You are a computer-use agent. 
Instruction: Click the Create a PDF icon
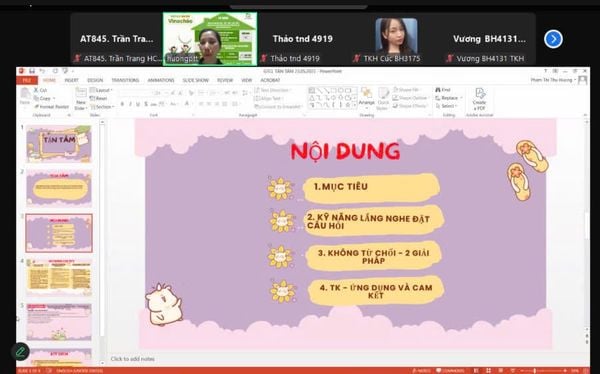click(x=479, y=99)
